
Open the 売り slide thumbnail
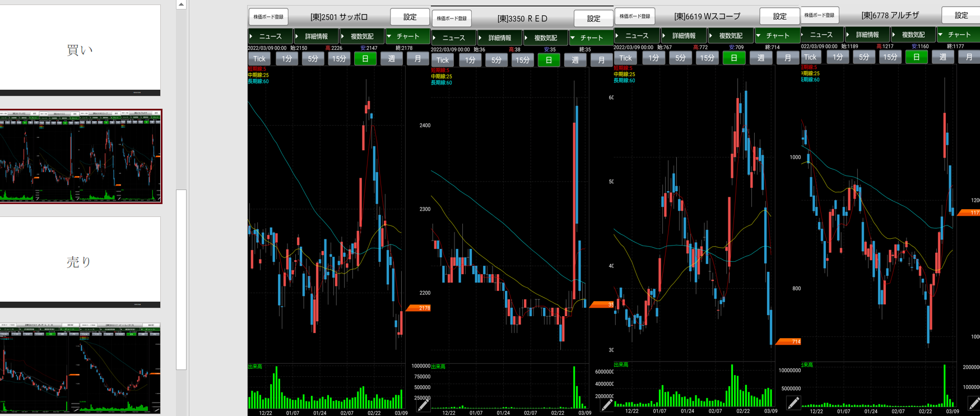click(x=80, y=262)
